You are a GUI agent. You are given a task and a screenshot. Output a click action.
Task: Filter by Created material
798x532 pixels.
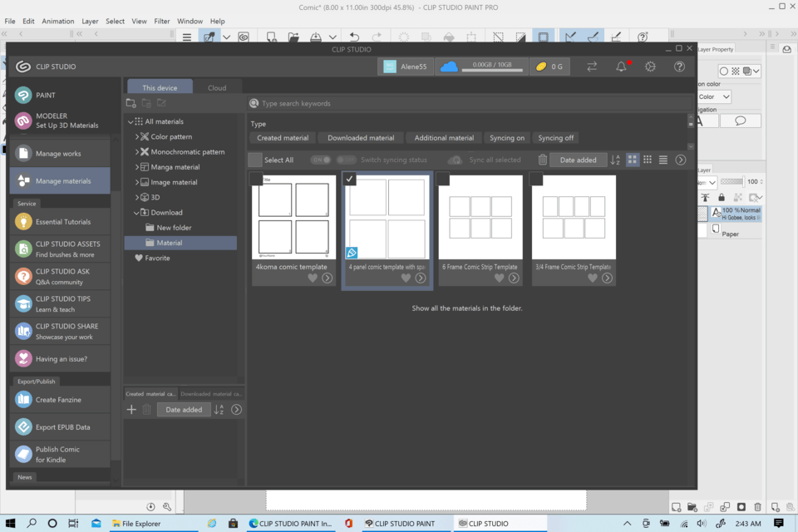coord(283,138)
